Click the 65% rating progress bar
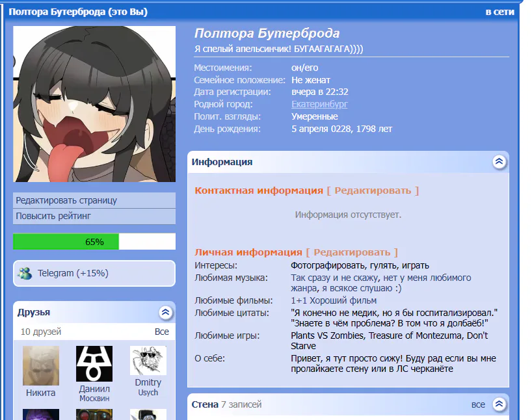 94,242
